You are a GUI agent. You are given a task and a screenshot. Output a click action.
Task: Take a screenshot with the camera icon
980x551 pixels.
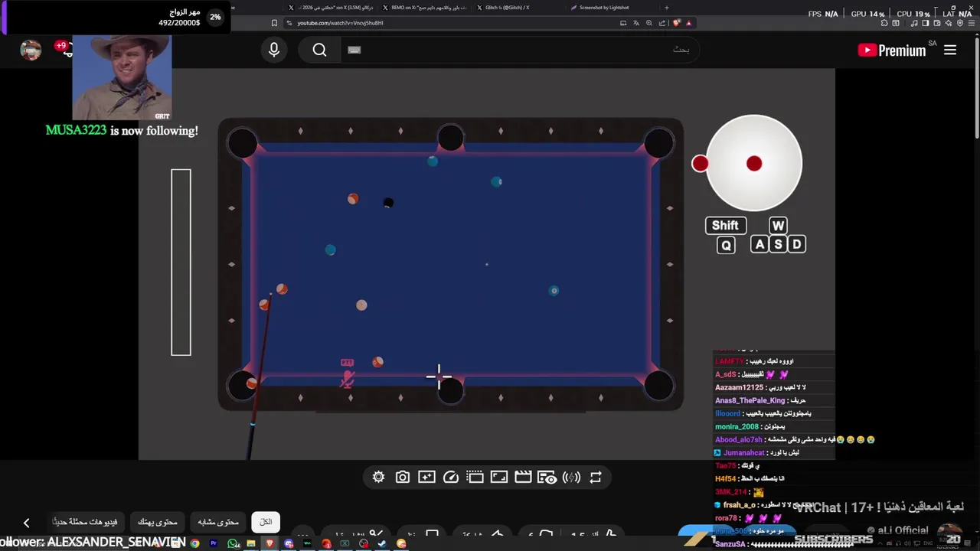[402, 477]
